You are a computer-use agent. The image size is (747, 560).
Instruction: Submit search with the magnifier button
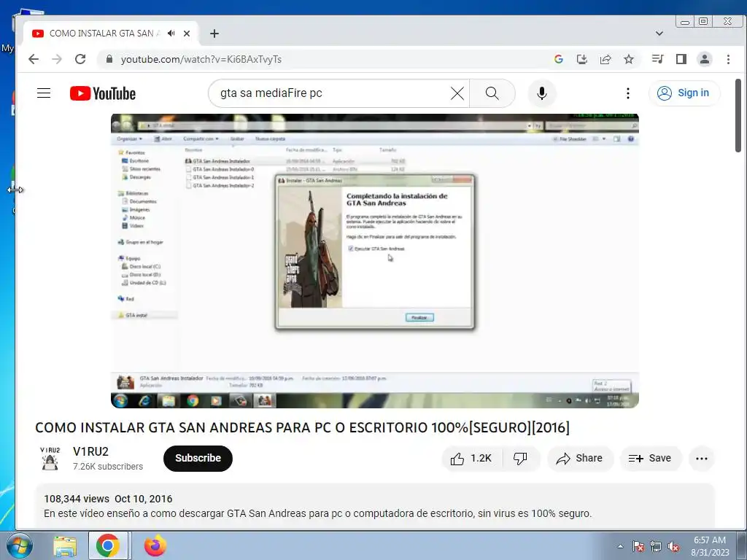pyautogui.click(x=492, y=93)
